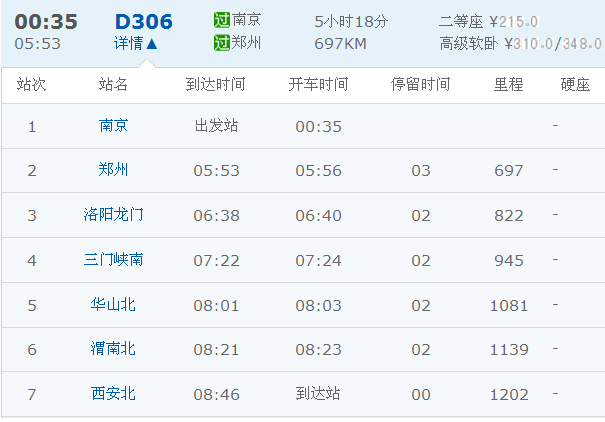Select mileage 945 in 三门峡南 row
This screenshot has width=605, height=422.
509,261
